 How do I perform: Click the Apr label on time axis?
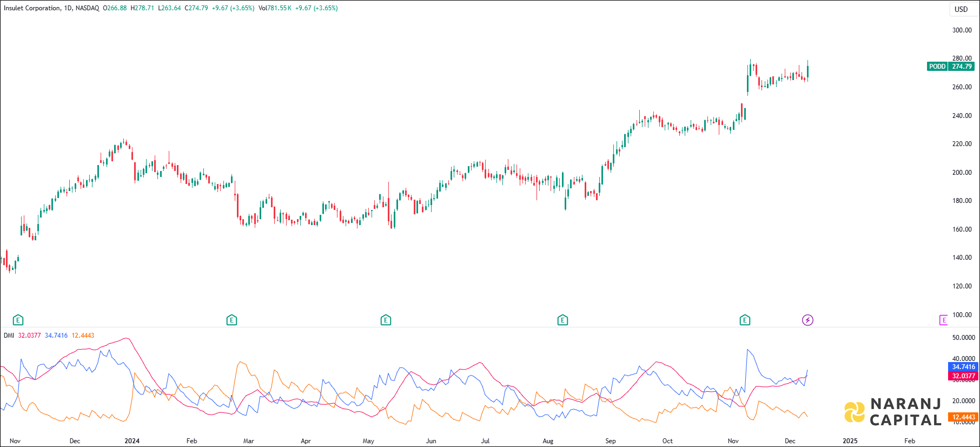click(x=306, y=441)
